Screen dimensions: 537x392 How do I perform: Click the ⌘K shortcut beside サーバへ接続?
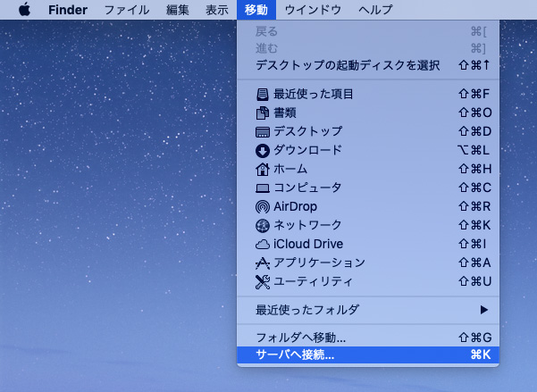pyautogui.click(x=481, y=354)
